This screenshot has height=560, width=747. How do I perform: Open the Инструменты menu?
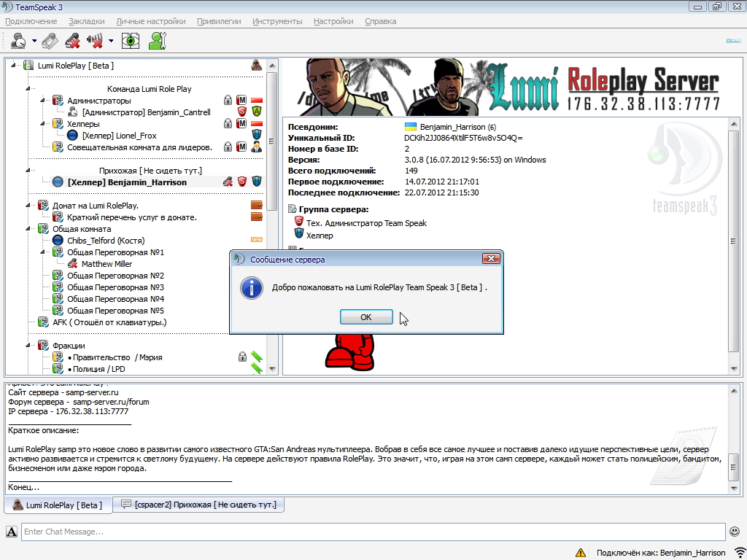coord(277,21)
